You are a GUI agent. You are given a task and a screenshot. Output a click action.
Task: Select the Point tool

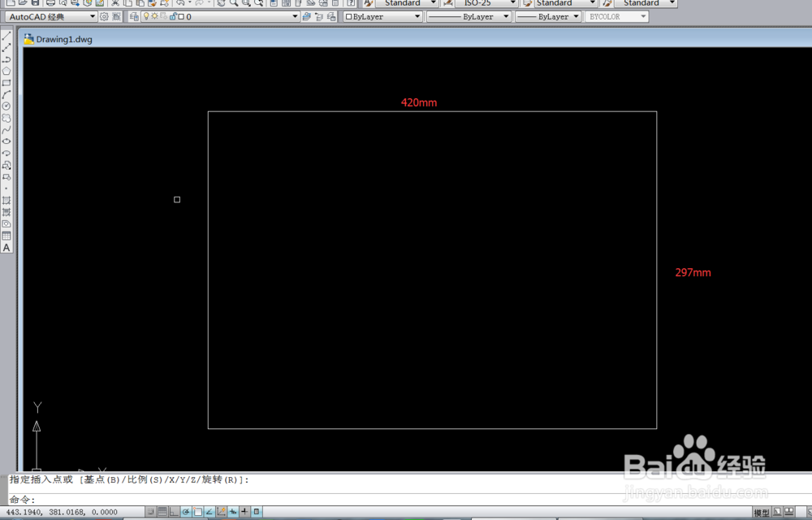(6, 188)
